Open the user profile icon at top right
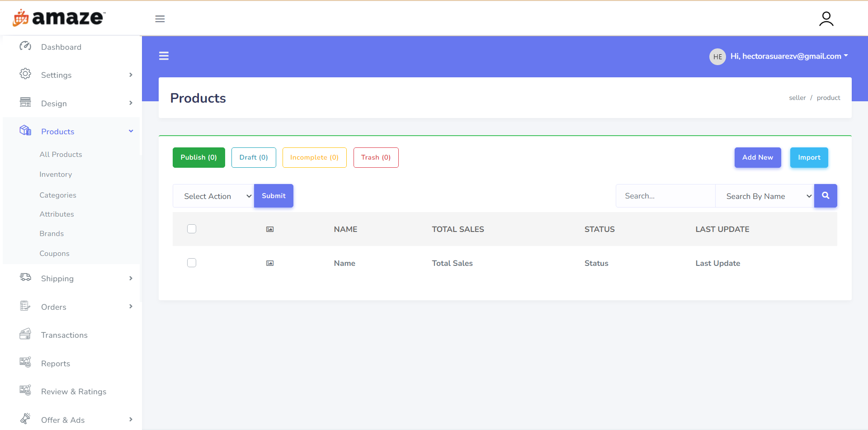The image size is (868, 430). (826, 19)
